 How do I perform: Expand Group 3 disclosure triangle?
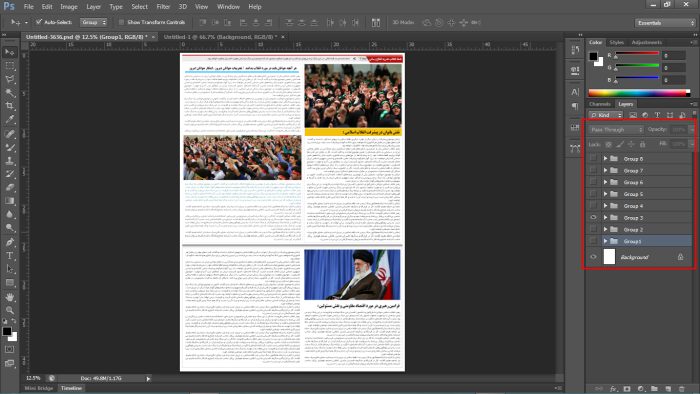(605, 218)
